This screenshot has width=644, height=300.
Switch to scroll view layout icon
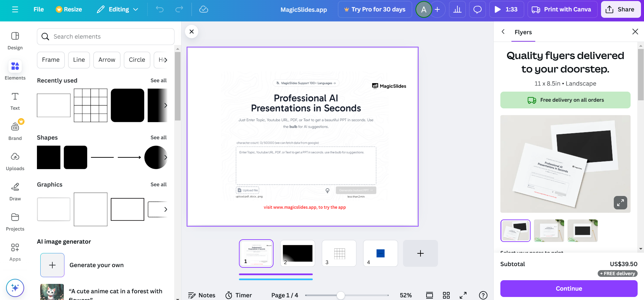click(430, 295)
